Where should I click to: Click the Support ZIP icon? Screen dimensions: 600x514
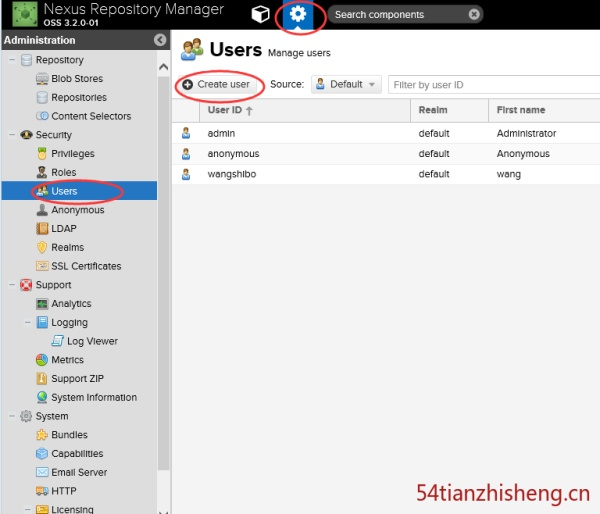coord(42,379)
